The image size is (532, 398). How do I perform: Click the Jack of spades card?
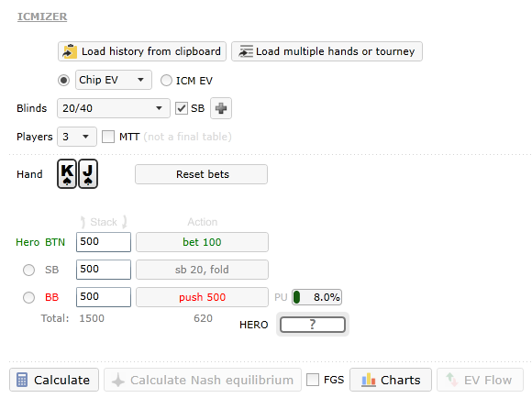click(x=88, y=173)
